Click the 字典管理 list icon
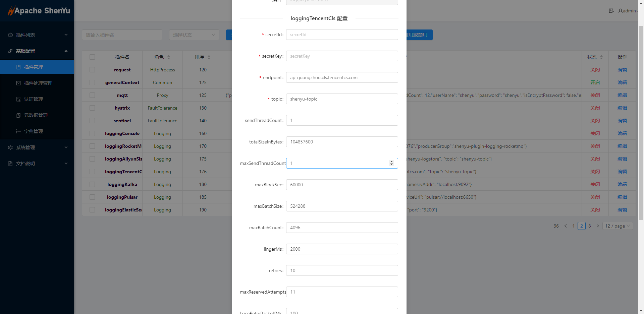The height and width of the screenshot is (314, 644). pyautogui.click(x=18, y=131)
